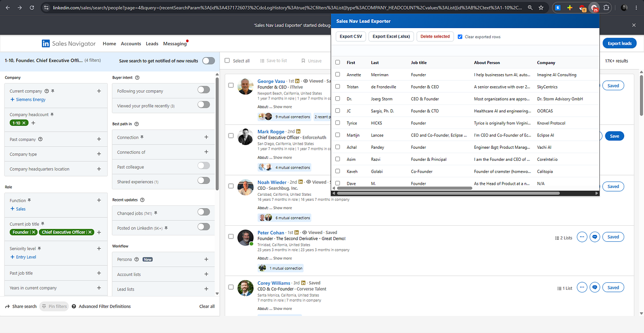
Task: Click the Export CSV button
Action: coord(351,36)
